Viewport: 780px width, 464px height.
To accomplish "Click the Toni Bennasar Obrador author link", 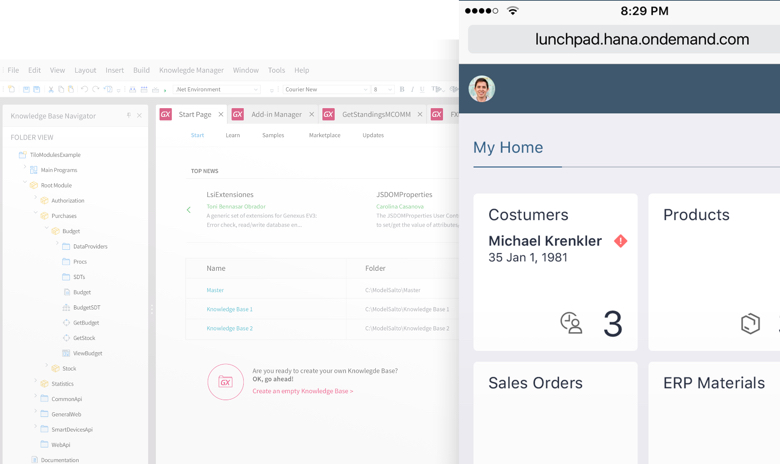I will pyautogui.click(x=236, y=206).
